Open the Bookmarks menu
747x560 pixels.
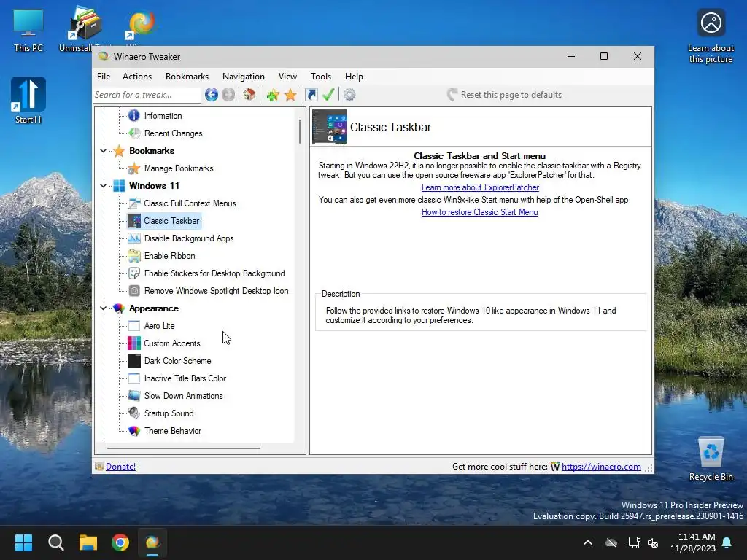tap(187, 76)
